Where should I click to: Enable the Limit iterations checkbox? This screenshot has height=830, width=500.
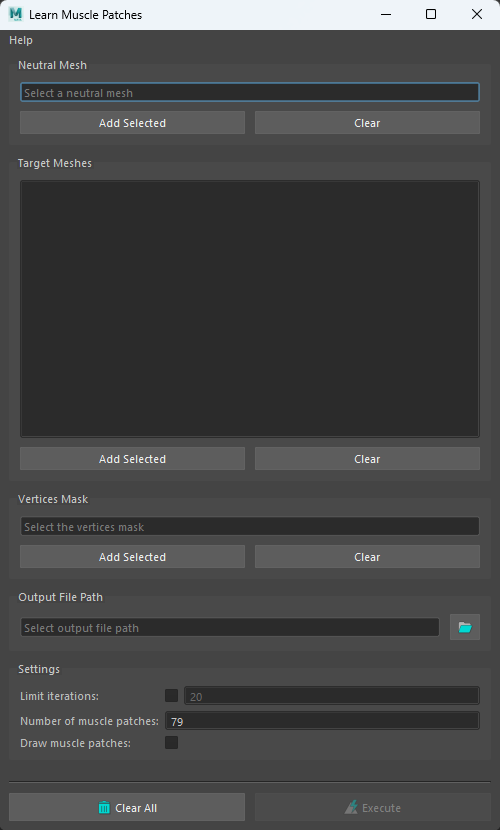coord(171,695)
